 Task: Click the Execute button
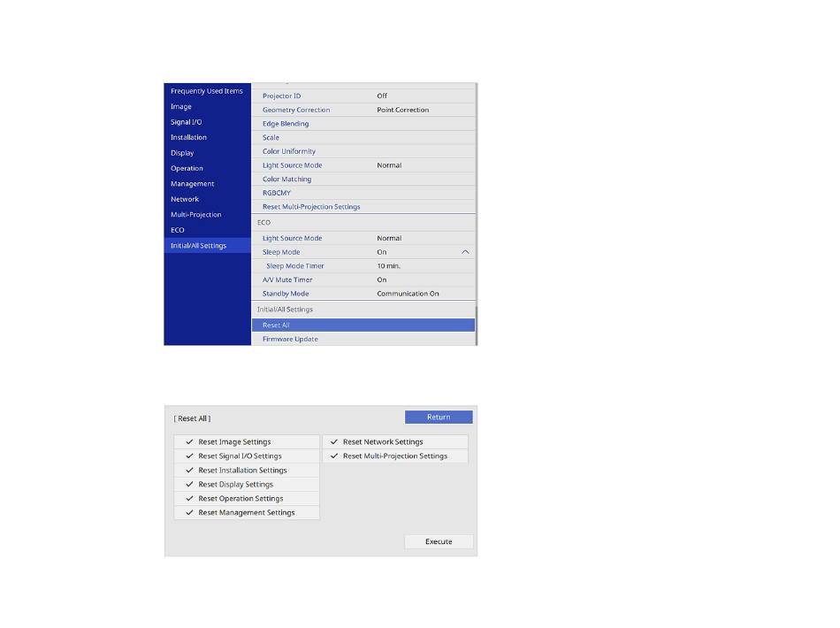coord(439,541)
